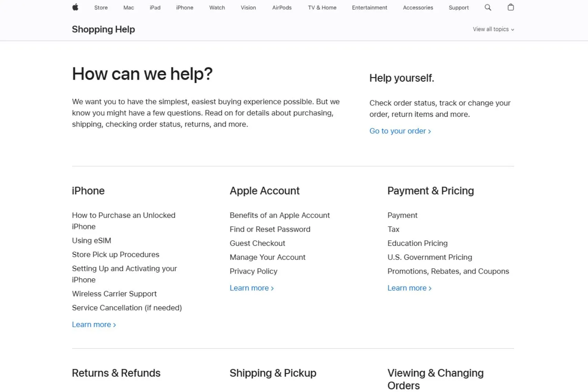The height and width of the screenshot is (392, 588).
Task: Open the Privacy Policy link
Action: coord(254,271)
